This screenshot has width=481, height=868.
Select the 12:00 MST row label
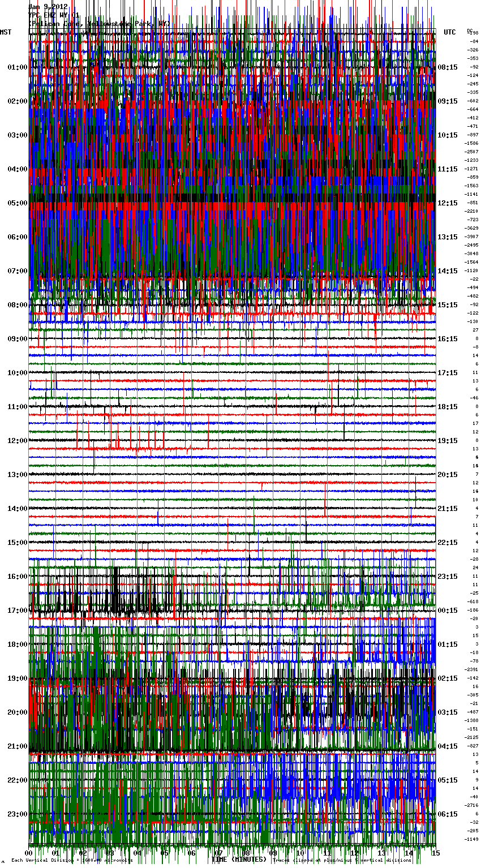coord(17,441)
